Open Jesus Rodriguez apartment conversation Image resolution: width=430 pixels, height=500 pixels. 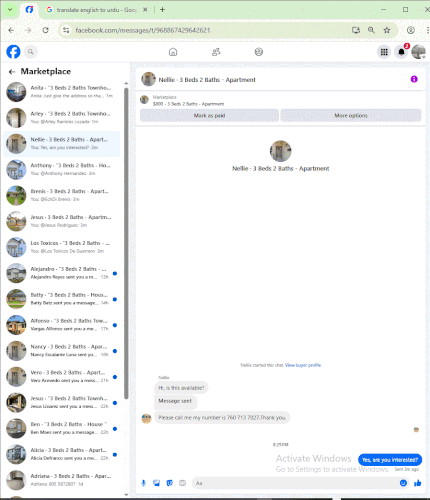point(62,221)
